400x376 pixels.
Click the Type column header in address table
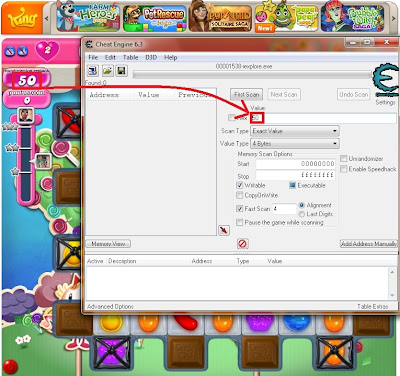[243, 261]
